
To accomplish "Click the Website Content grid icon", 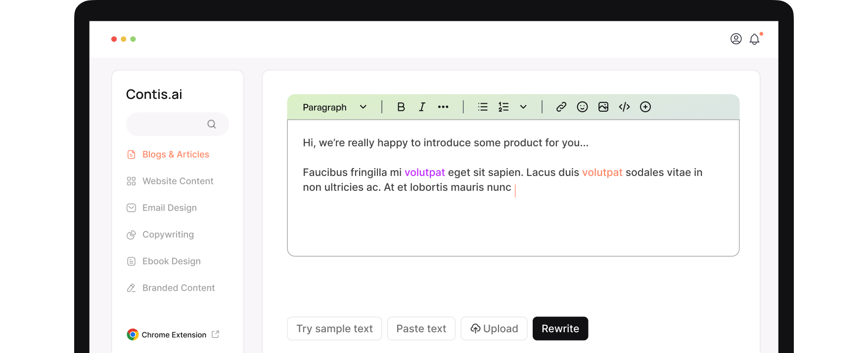I will pyautogui.click(x=131, y=181).
